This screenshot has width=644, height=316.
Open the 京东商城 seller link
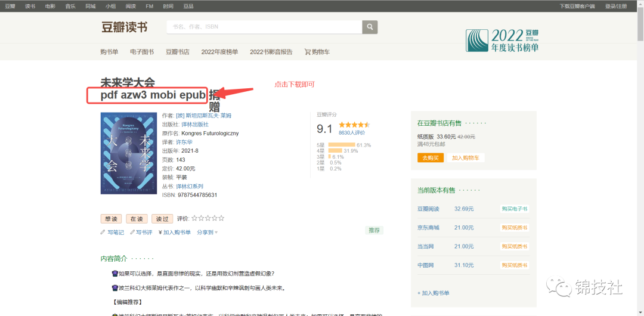(428, 227)
